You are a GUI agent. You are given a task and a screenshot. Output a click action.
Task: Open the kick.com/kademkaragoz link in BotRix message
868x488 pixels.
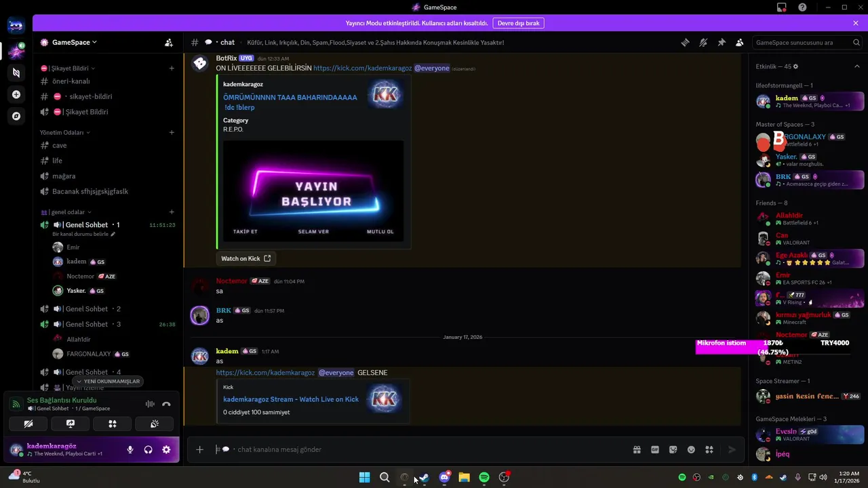coord(362,68)
